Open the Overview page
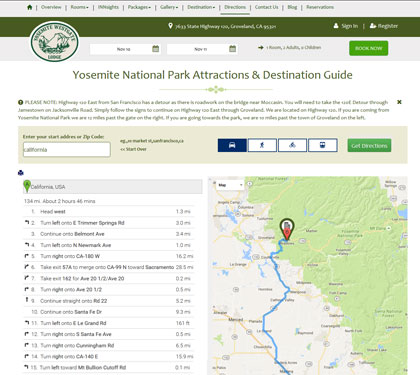Screen dimensions: 420x375 click(x=51, y=7)
